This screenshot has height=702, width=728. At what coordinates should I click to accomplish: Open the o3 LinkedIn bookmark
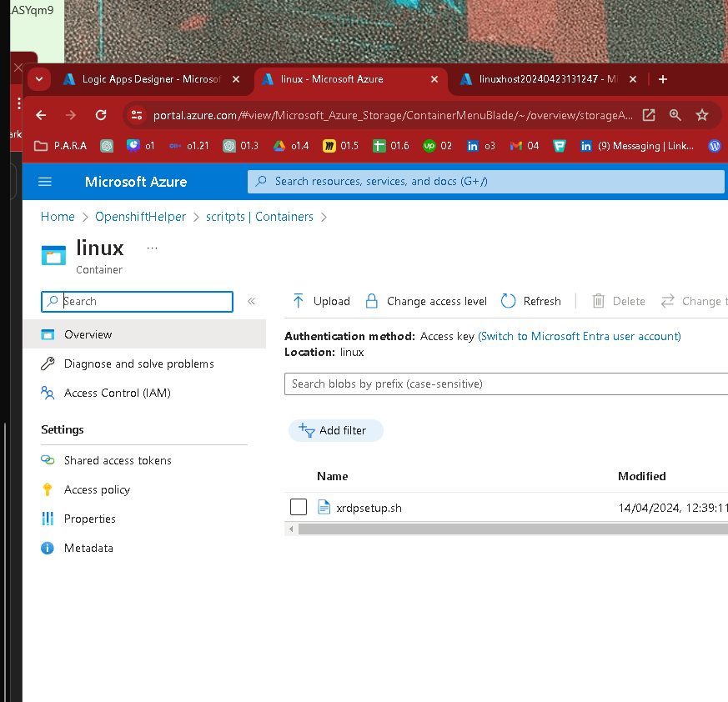tap(481, 146)
